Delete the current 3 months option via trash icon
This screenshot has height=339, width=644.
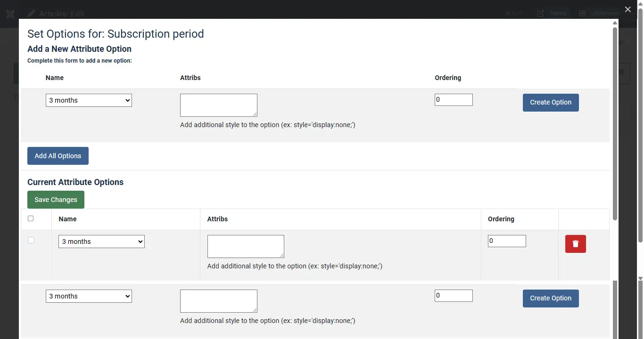575,244
